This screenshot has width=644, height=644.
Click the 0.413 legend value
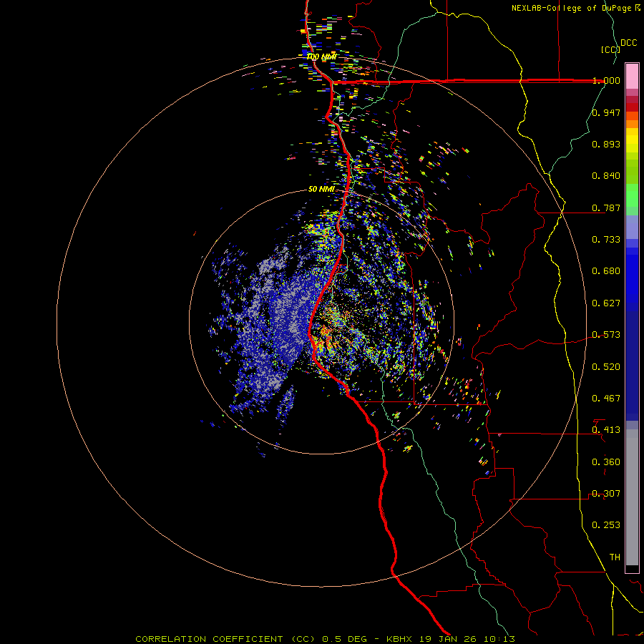pos(606,430)
